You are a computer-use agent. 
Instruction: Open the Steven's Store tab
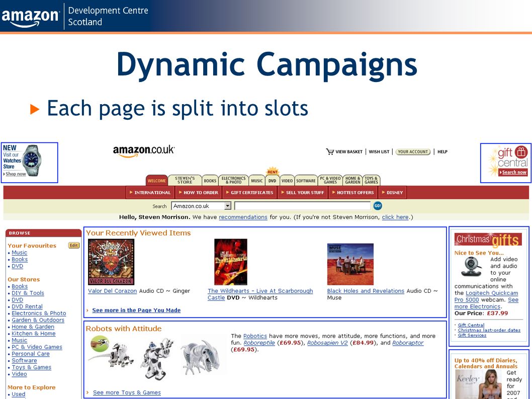coord(185,180)
